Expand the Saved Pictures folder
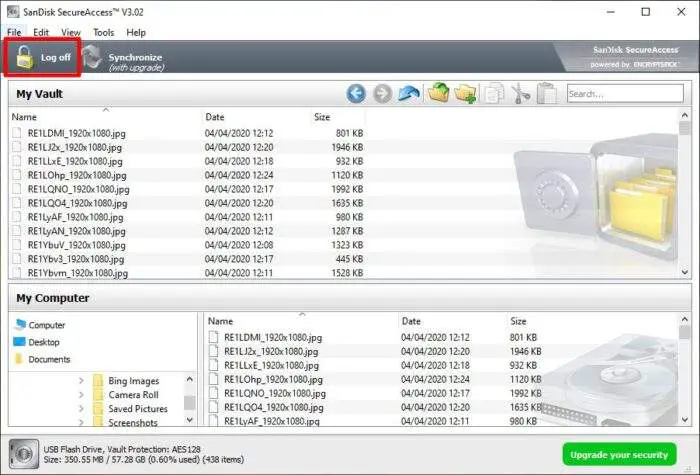 pyautogui.click(x=81, y=408)
